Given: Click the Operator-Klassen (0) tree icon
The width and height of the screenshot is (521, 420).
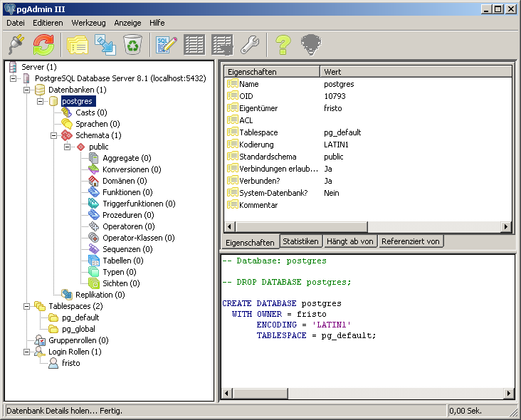Looking at the screenshot, I should (x=94, y=238).
